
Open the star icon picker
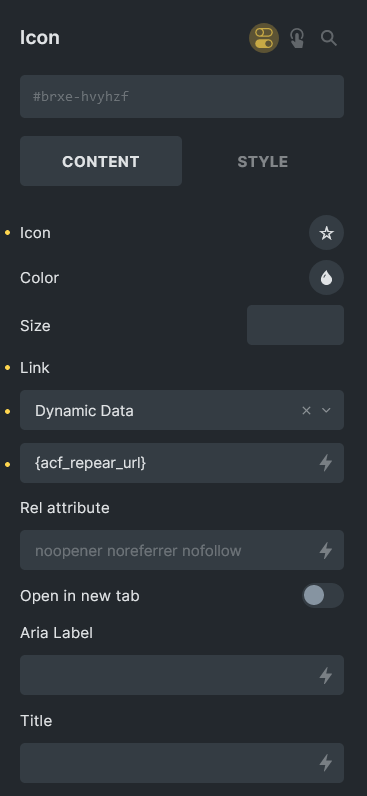326,233
